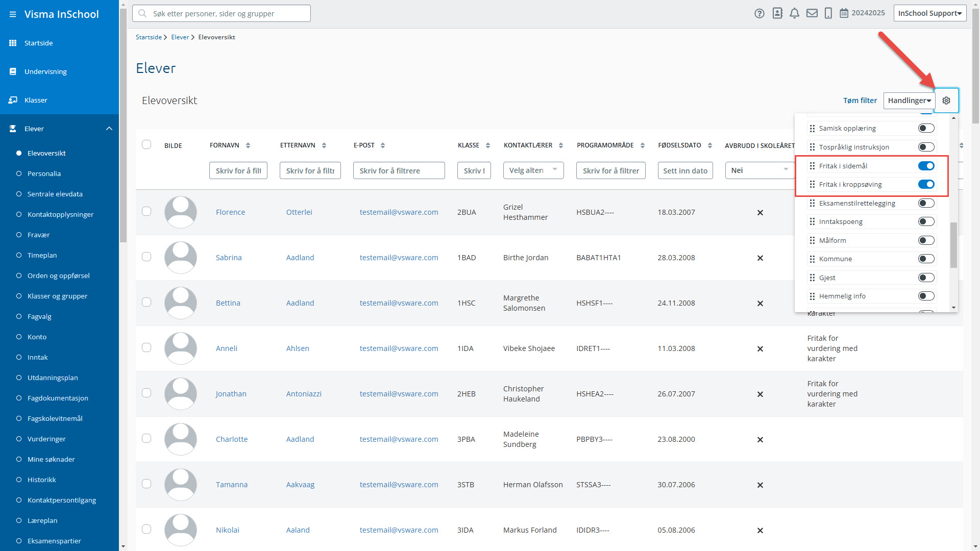Image resolution: width=980 pixels, height=551 pixels.
Task: Go to Timeplan in the sidebar
Action: 42,255
